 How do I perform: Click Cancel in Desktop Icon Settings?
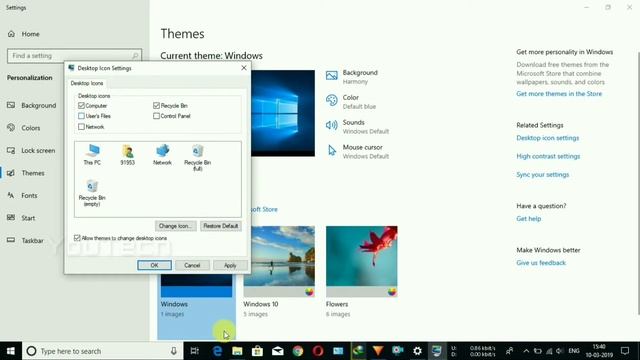[x=192, y=265]
